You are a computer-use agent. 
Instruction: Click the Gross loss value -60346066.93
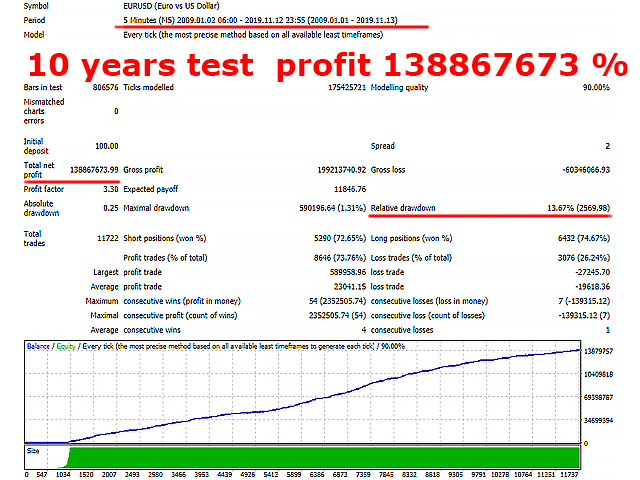(x=586, y=170)
